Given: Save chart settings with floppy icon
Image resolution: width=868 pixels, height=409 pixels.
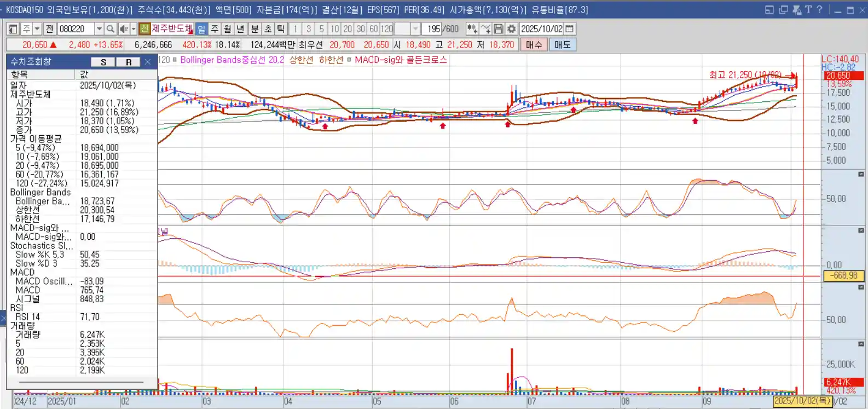Looking at the screenshot, I should point(499,28).
